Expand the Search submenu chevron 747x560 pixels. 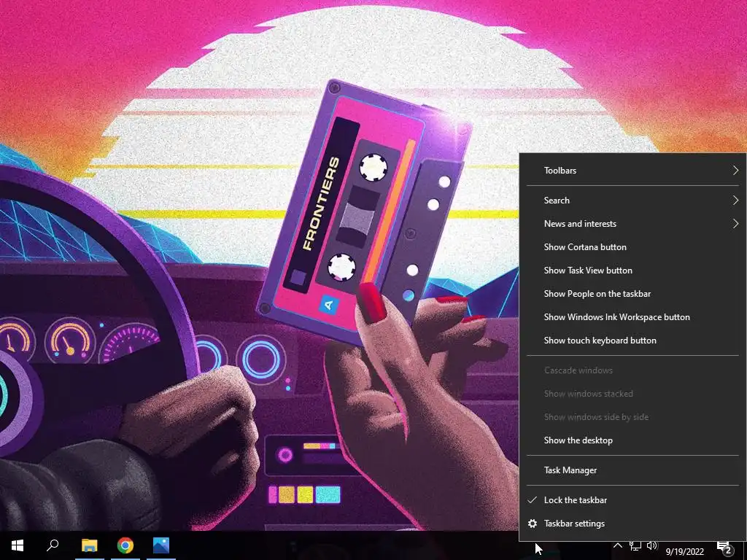(x=735, y=201)
